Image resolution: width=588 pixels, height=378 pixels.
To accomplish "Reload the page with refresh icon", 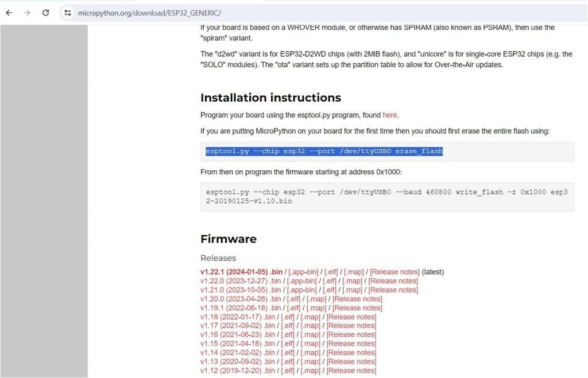I will point(46,13).
